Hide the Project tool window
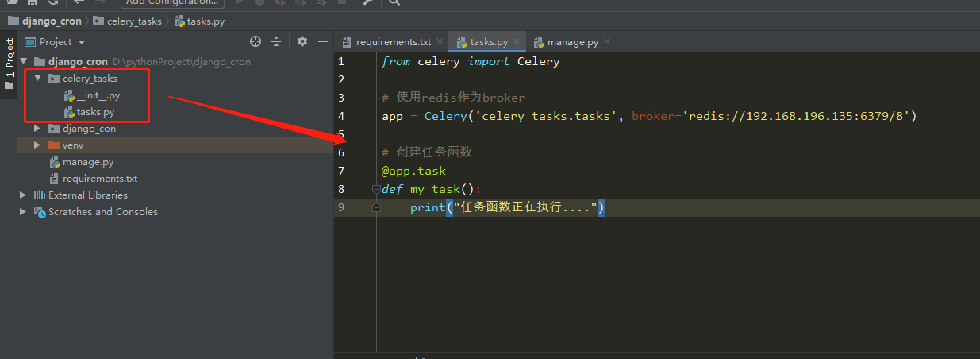This screenshot has height=359, width=980. point(323,41)
